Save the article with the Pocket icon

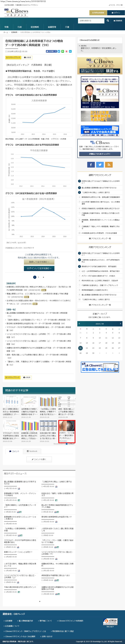point(66,51)
